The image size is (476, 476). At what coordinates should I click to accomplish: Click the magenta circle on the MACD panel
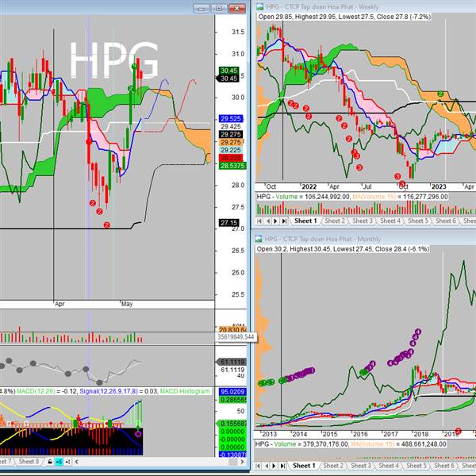138,434
